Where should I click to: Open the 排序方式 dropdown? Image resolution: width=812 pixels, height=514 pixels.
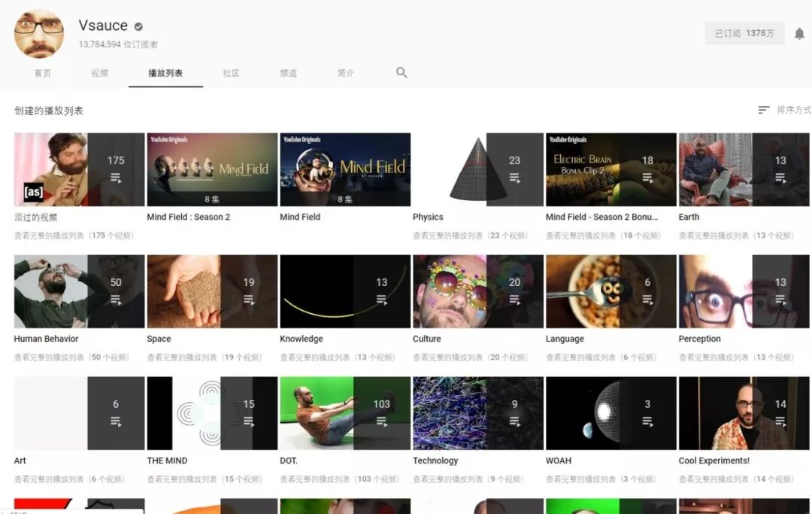tap(792, 109)
